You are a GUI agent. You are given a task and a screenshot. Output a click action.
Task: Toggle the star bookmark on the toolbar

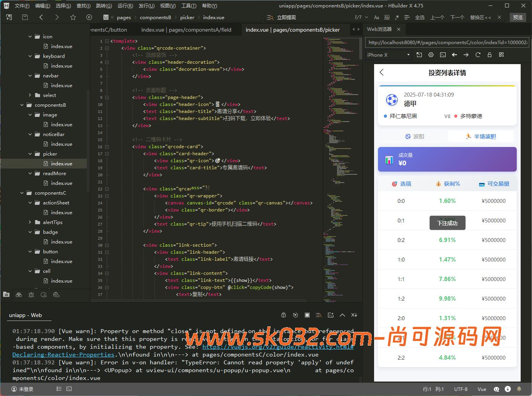[x=73, y=17]
